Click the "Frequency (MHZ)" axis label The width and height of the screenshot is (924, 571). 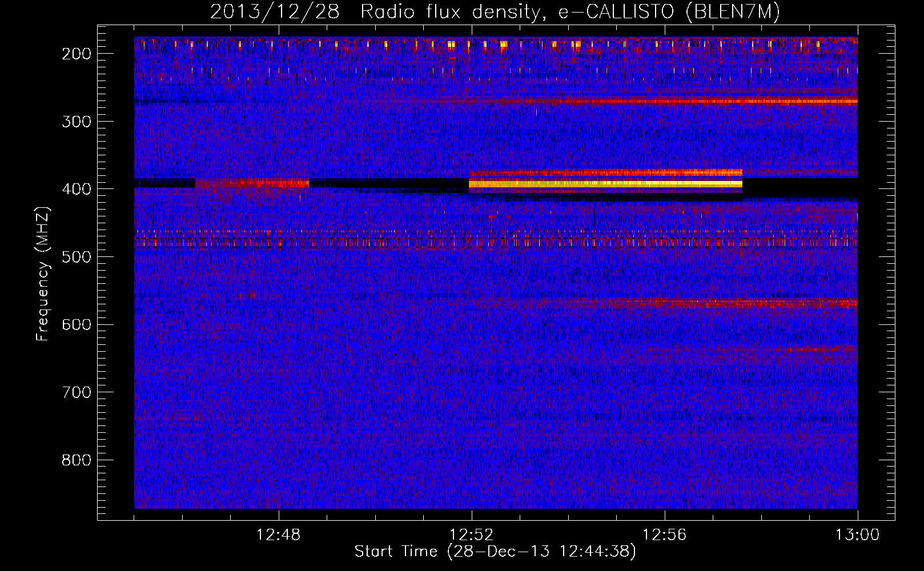click(43, 274)
